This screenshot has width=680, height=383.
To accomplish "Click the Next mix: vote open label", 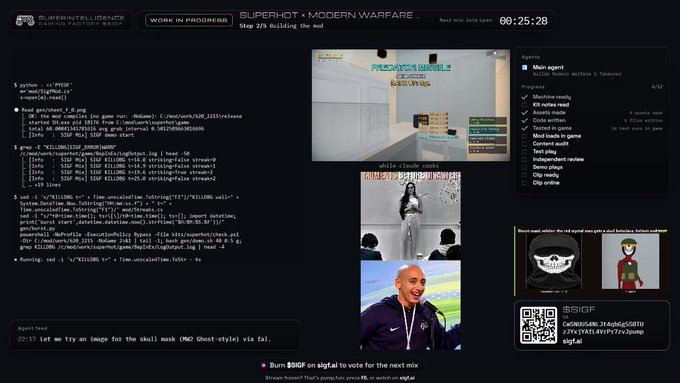I will click(x=466, y=20).
